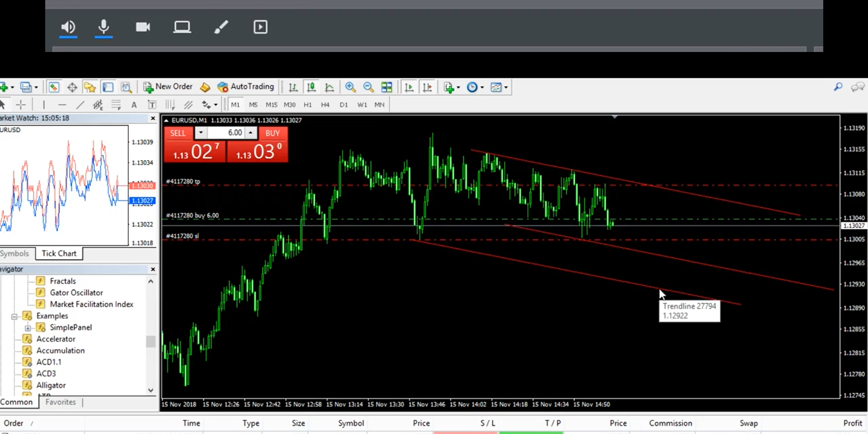Click the Tile Windows grid icon
This screenshot has height=434, width=868.
tap(387, 87)
